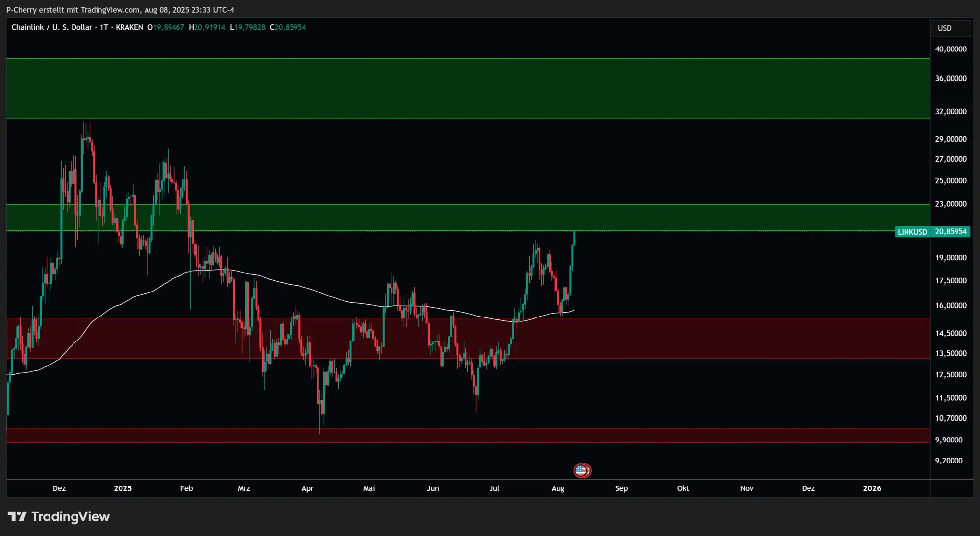Image resolution: width=980 pixels, height=536 pixels.
Task: Click the 14,50000 price axis label
Action: click(951, 333)
